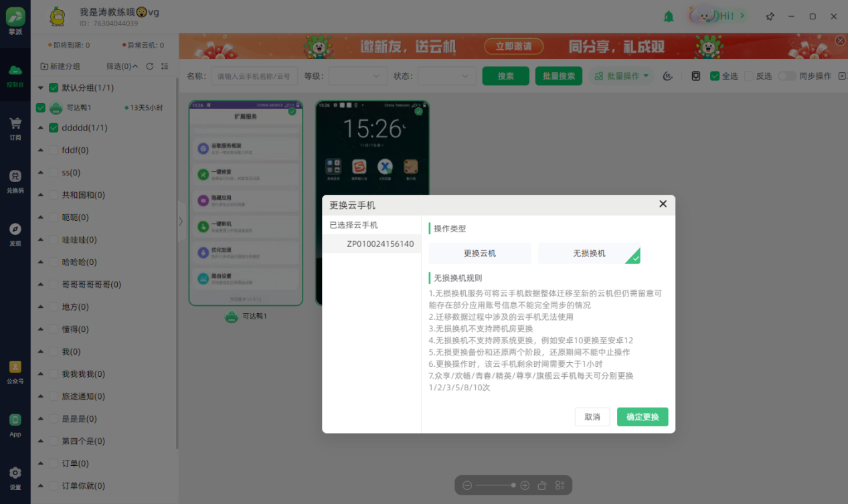This screenshot has width=848, height=504.
Task: Toggle the 全选 select-all checkbox
Action: [x=715, y=76]
